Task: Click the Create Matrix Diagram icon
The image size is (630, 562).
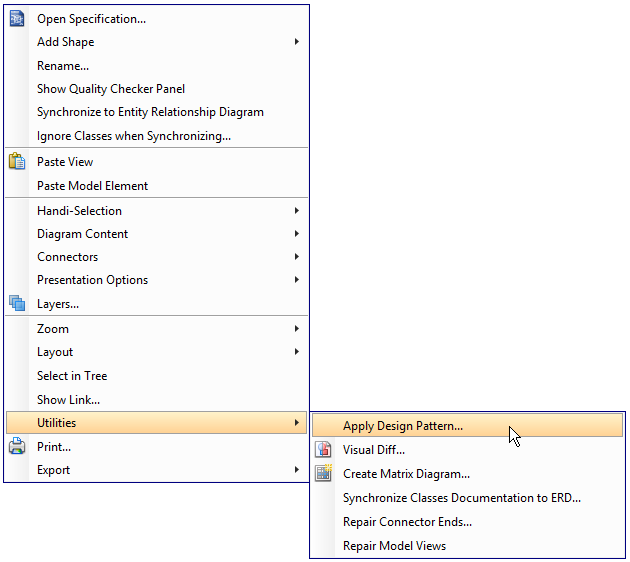Action: point(323,473)
